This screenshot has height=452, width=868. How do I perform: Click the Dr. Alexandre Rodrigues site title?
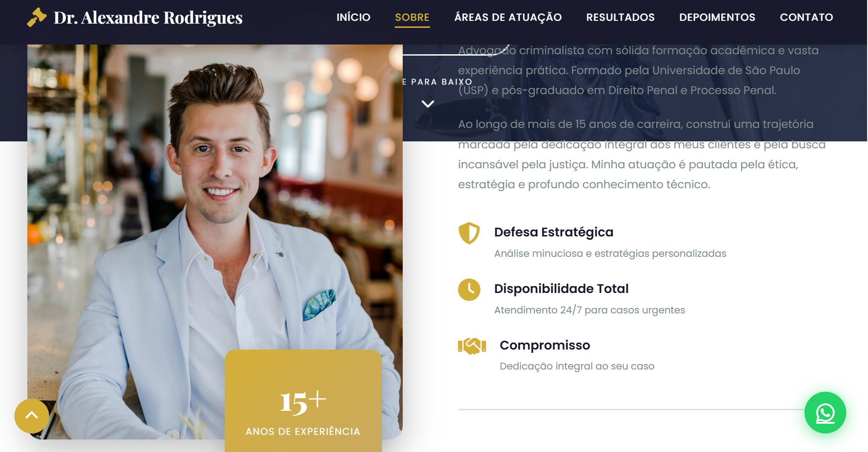(148, 18)
